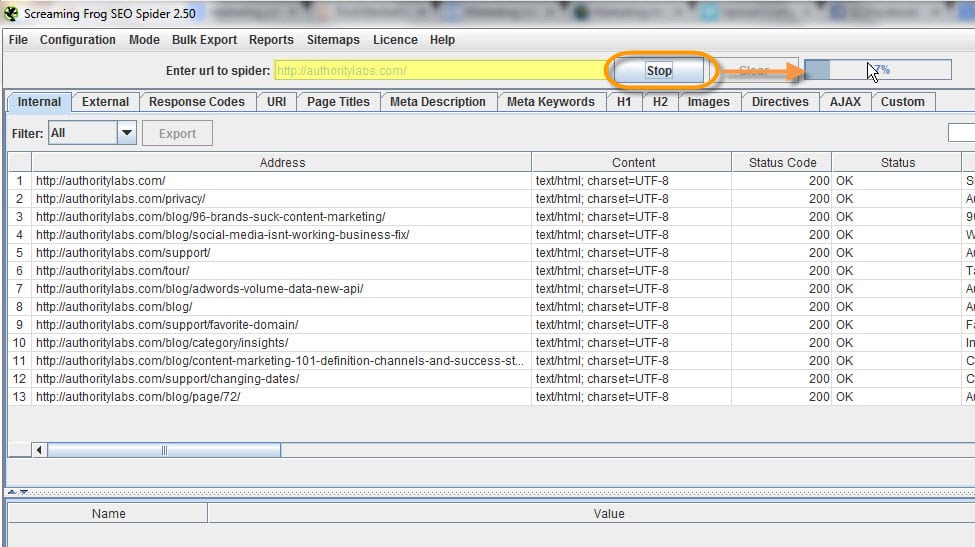Click the Export button
The height and width of the screenshot is (547, 975).
coord(177,134)
